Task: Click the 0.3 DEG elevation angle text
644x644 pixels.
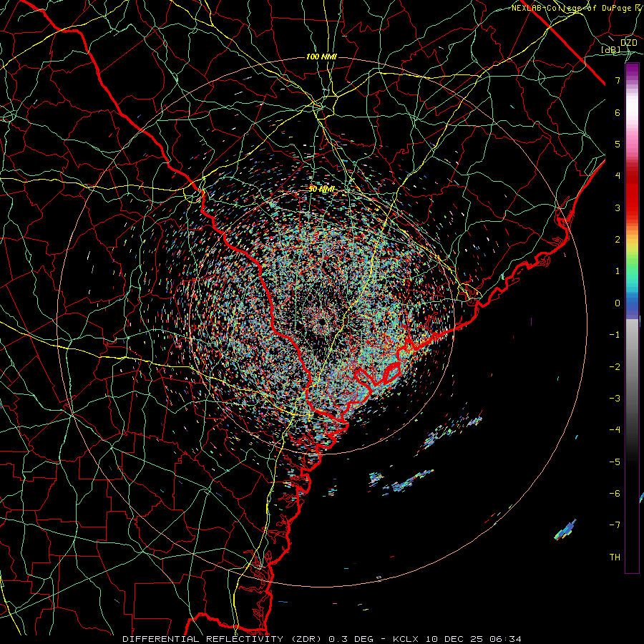Action: coord(351,639)
